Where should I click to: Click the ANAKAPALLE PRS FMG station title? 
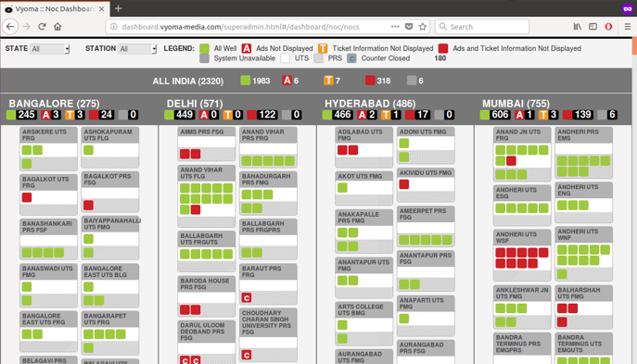click(x=358, y=218)
